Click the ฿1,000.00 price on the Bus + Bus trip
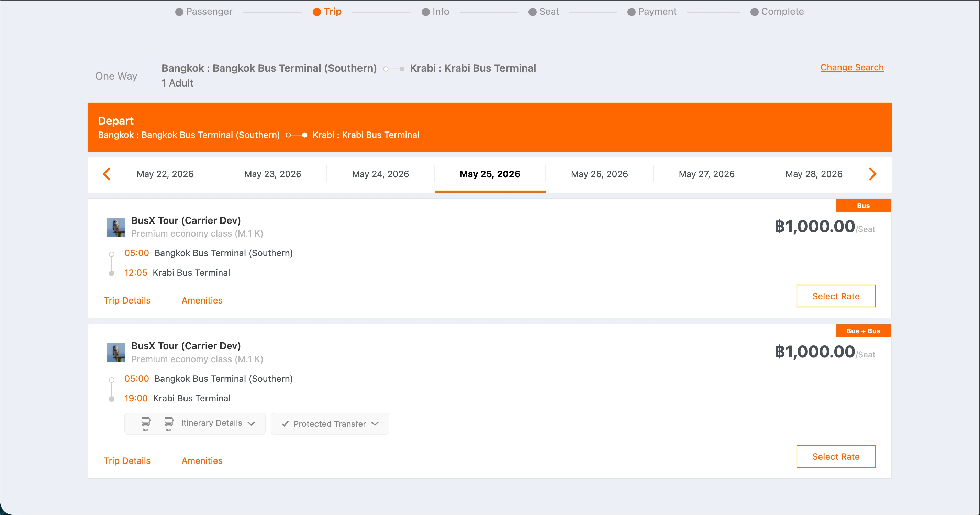Image resolution: width=980 pixels, height=515 pixels. coord(815,352)
